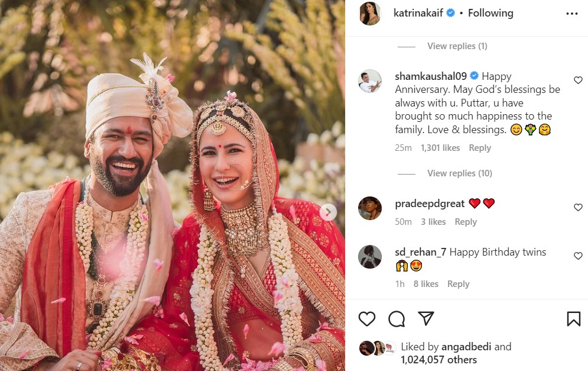Open katrinakaif username link
Screen dimensions: 588x371
pos(418,13)
